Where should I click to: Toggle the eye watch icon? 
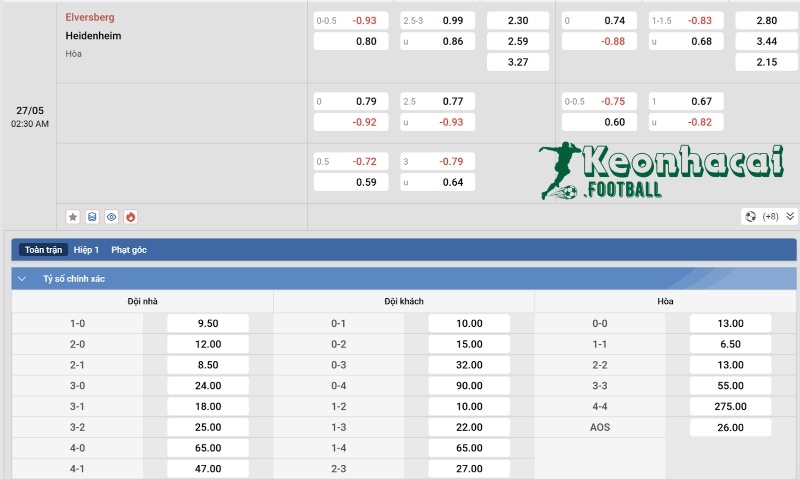pos(111,216)
